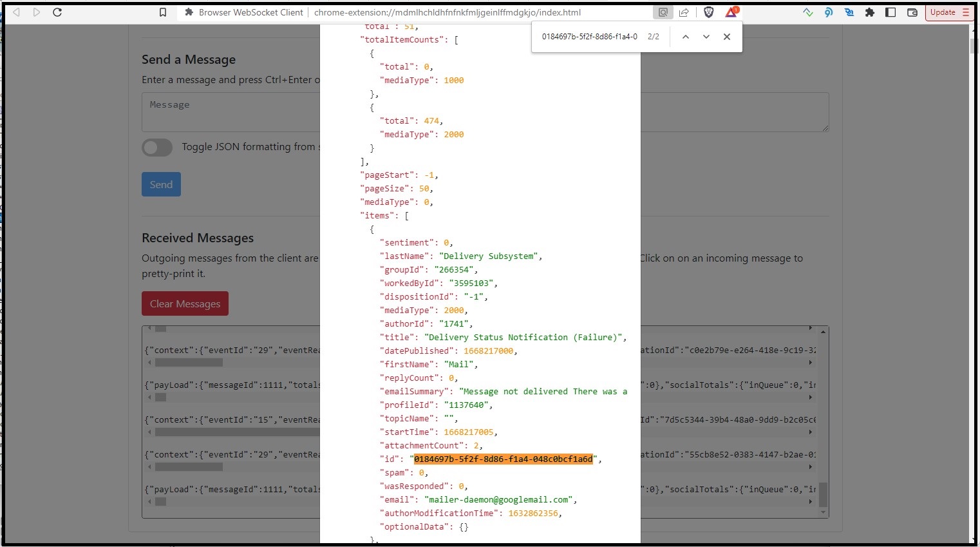Image resolution: width=980 pixels, height=547 pixels.
Task: Click the received messages list vertical scrollbar
Action: (x=823, y=422)
